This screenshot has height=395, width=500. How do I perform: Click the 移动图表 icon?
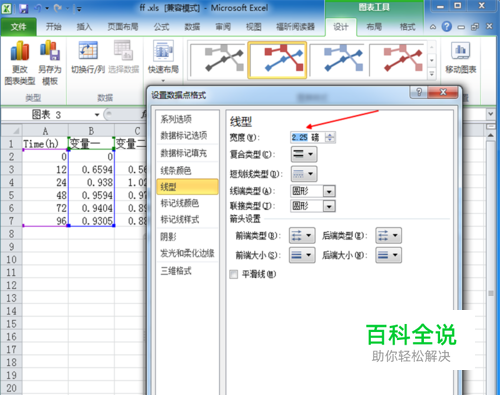point(461,52)
